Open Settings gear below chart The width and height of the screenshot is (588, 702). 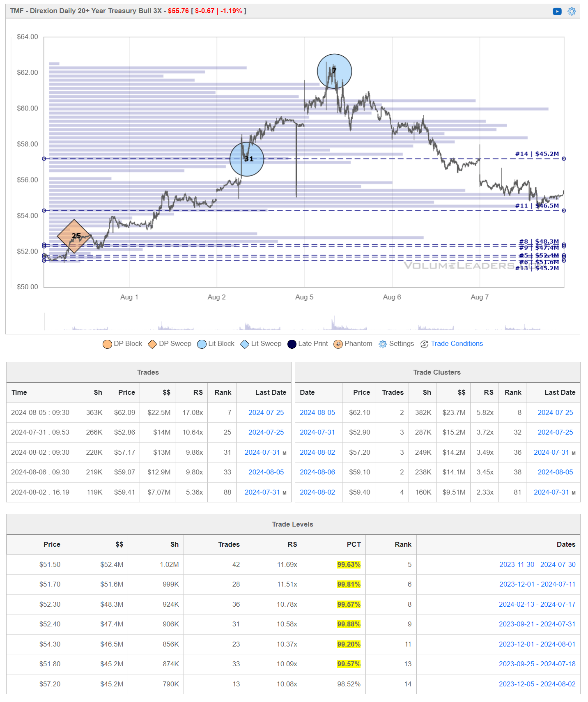(383, 344)
